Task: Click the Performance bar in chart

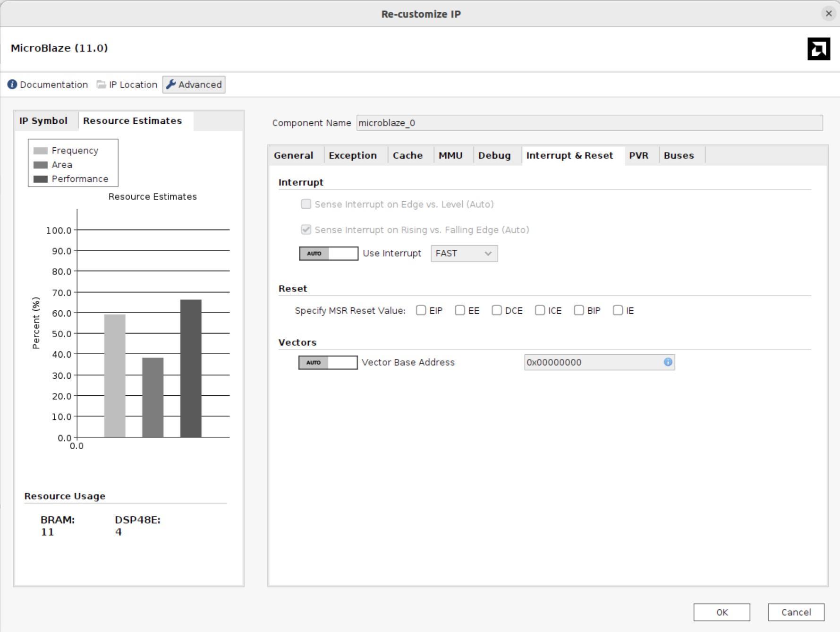Action: 191,368
